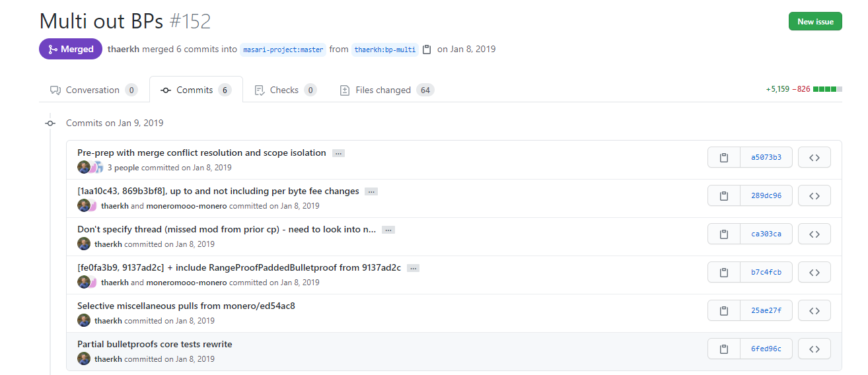The height and width of the screenshot is (375, 868).
Task: Open the Checks tab
Action: click(285, 90)
